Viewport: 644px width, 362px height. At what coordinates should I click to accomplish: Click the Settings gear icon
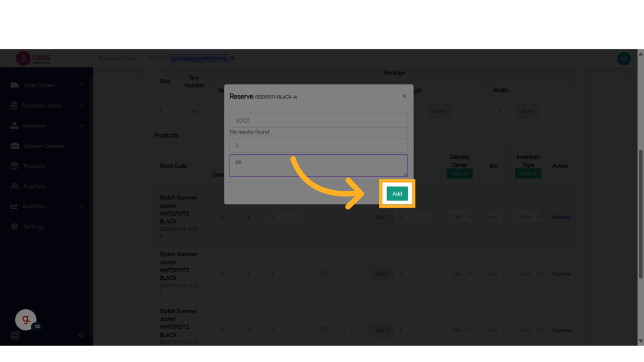pos(14,226)
